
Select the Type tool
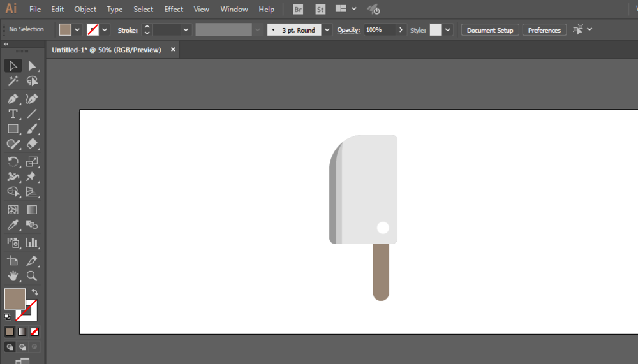click(x=13, y=114)
